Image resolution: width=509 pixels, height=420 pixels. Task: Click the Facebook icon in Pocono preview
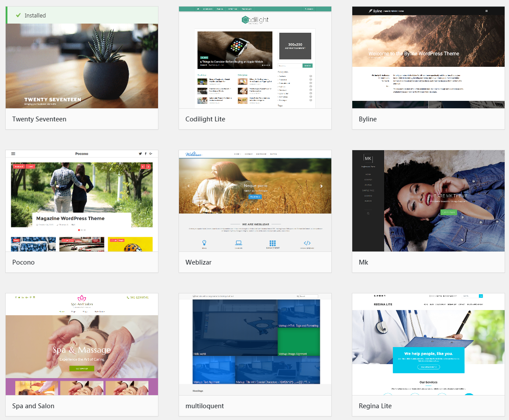(145, 154)
